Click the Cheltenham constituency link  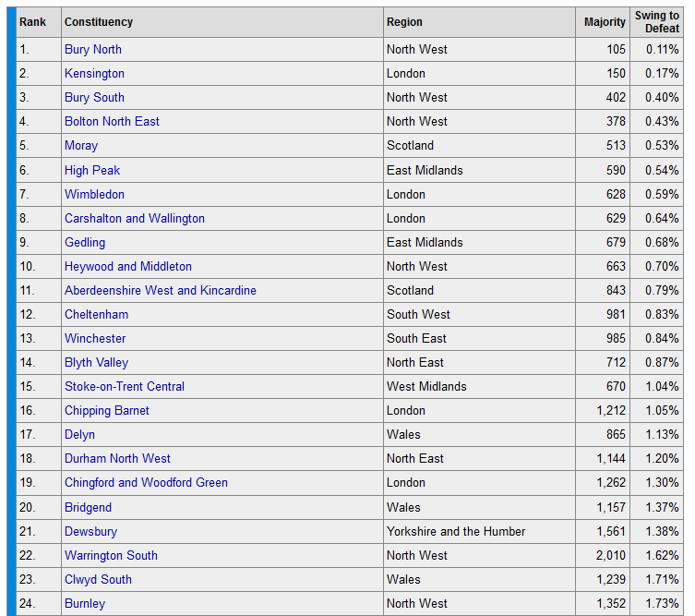(x=97, y=314)
